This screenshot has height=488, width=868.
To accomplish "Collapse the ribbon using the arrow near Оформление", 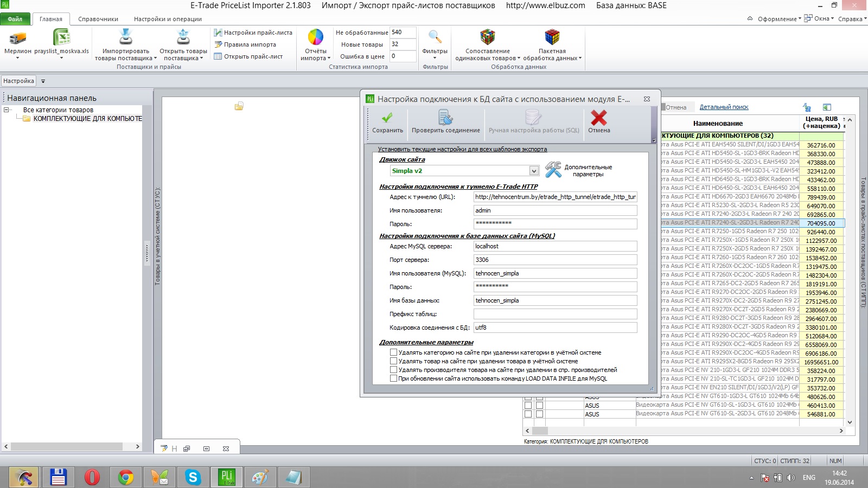I will coord(750,18).
